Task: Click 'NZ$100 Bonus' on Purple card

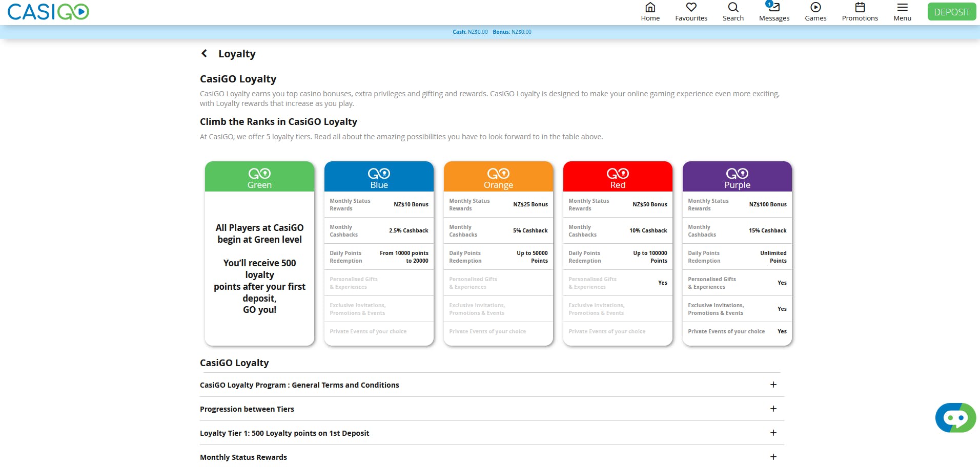Action: [768, 204]
